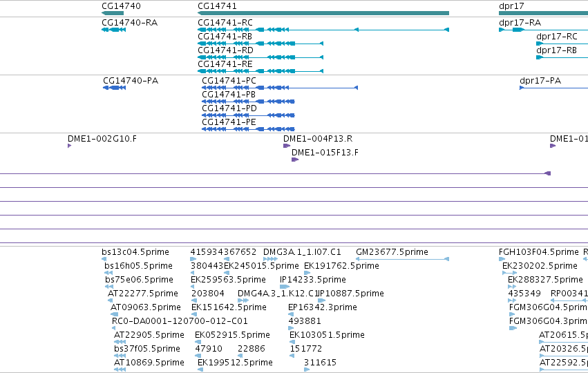Open the AT22277.5prime EST label

click(x=143, y=294)
